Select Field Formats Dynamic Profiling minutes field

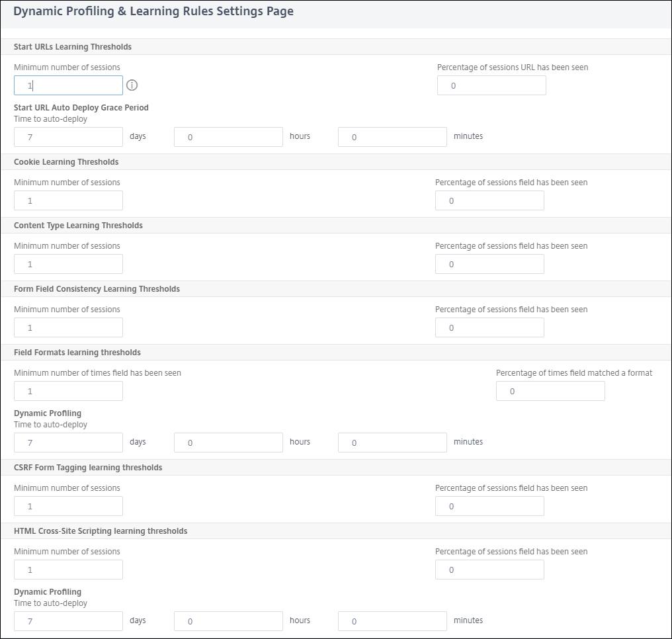point(392,443)
